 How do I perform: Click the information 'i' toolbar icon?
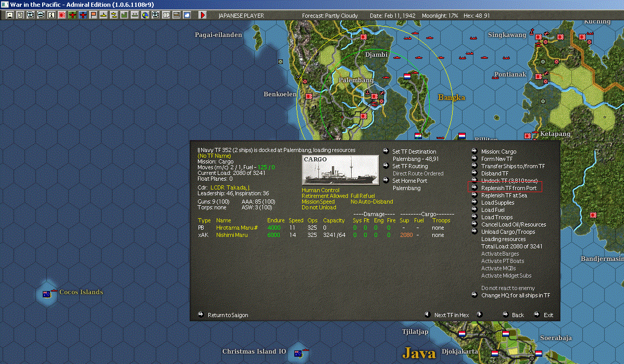(52, 15)
